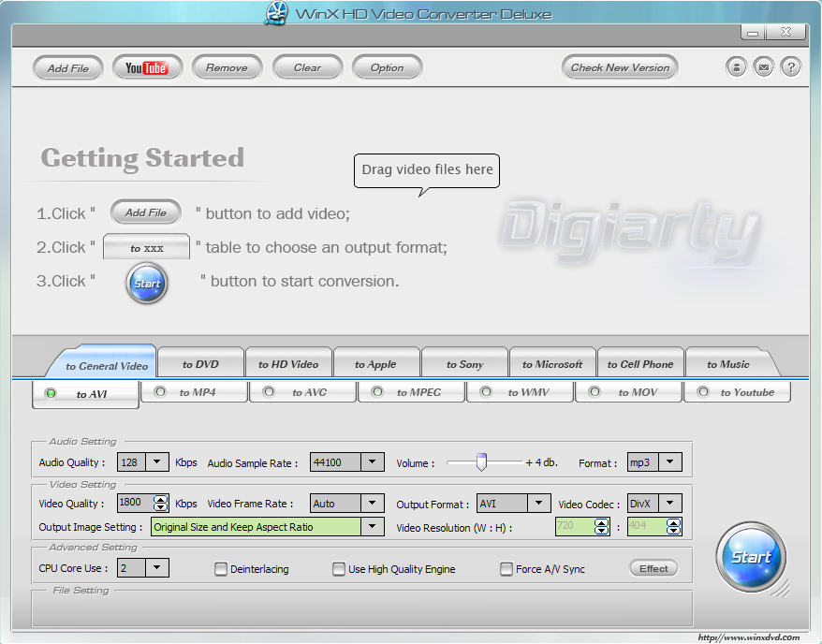Close the converter window

click(x=785, y=32)
